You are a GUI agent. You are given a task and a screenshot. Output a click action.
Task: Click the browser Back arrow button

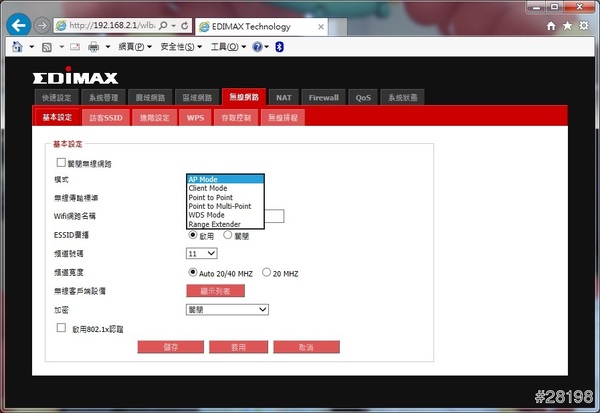point(18,25)
